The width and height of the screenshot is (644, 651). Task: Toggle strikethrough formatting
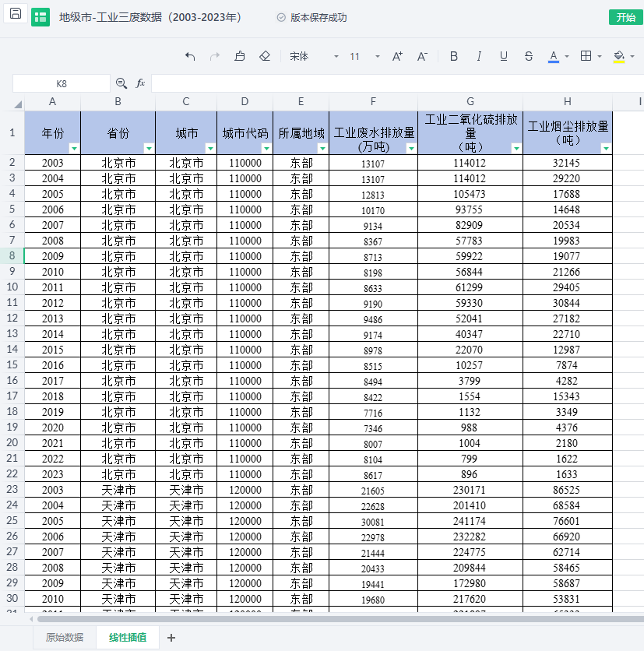529,56
